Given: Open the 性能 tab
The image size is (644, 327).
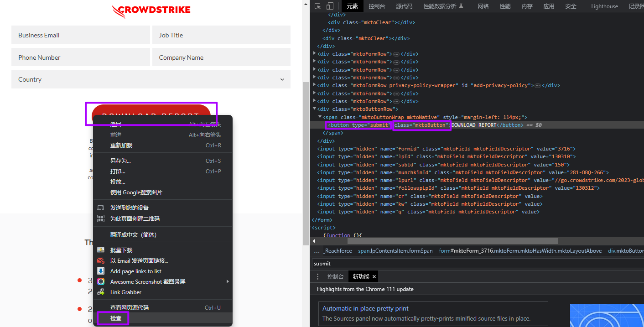Looking at the screenshot, I should coord(505,6).
